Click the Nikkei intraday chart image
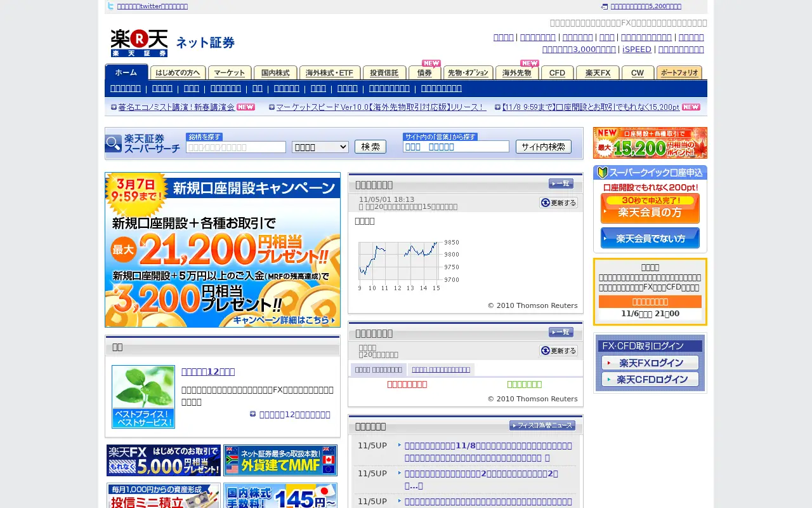This screenshot has width=812, height=508. click(x=408, y=265)
